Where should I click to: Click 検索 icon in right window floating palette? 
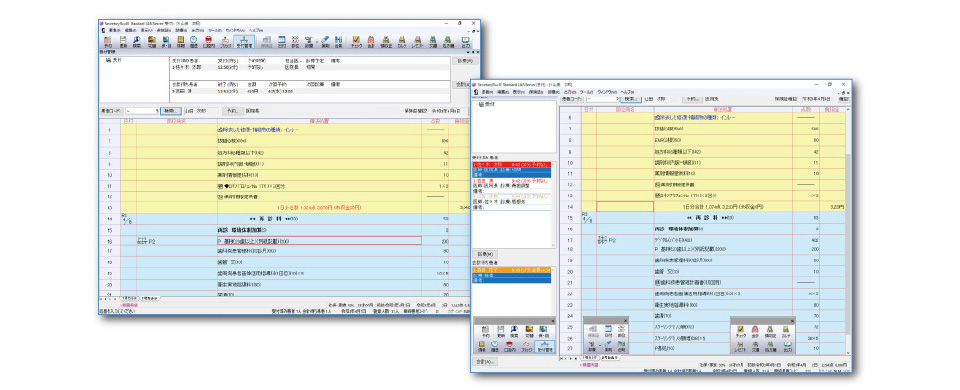[514, 331]
